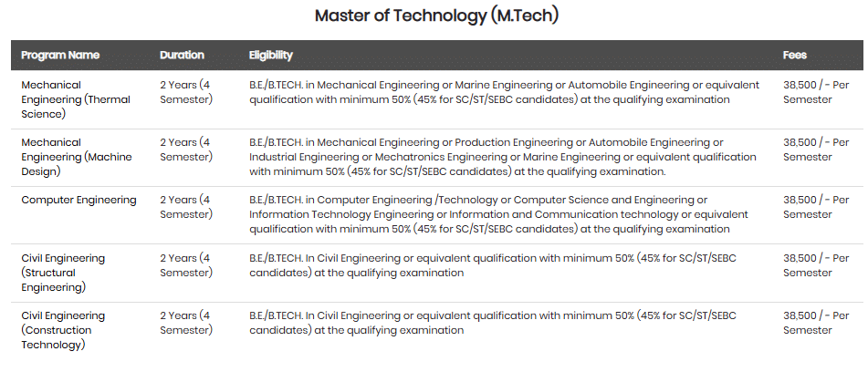Click the Construction Technology eligibility text
The height and width of the screenshot is (372, 868).
(x=492, y=323)
